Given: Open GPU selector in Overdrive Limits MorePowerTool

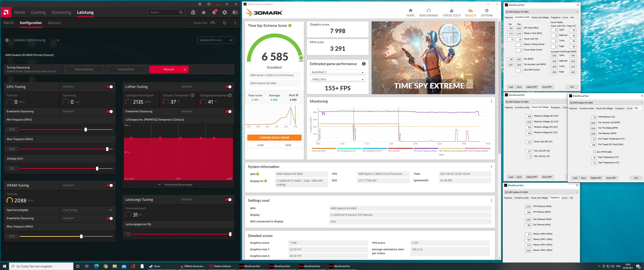Looking at the screenshot, I should [542, 12].
